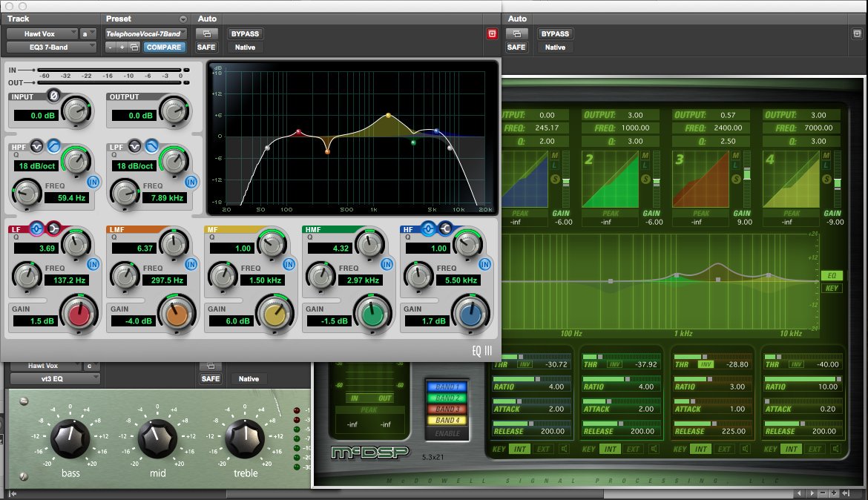The width and height of the screenshot is (868, 500).
Task: Click zoom in plus at bottom right
Action: point(834,493)
